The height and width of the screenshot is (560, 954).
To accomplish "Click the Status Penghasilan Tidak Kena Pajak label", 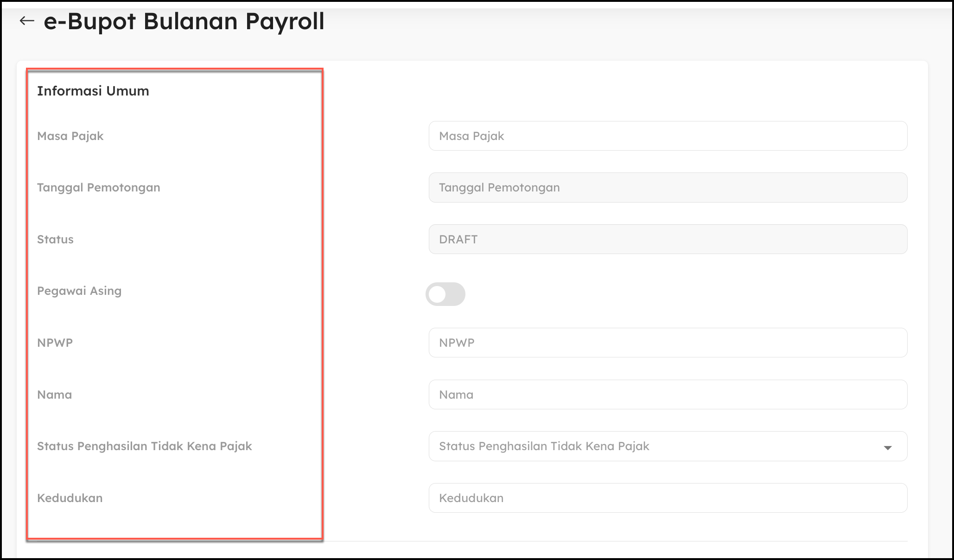I will click(144, 446).
